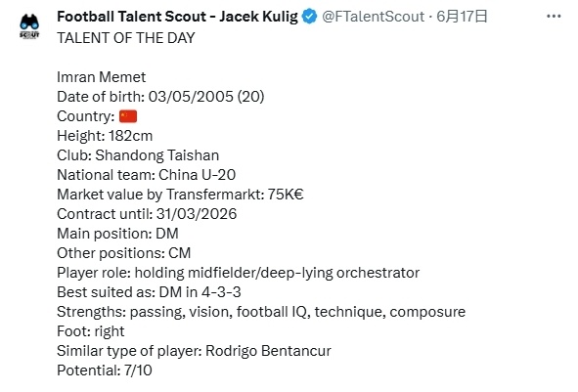
Task: Click the Similar player Rodrigo Bentancur line
Action: [x=194, y=351]
